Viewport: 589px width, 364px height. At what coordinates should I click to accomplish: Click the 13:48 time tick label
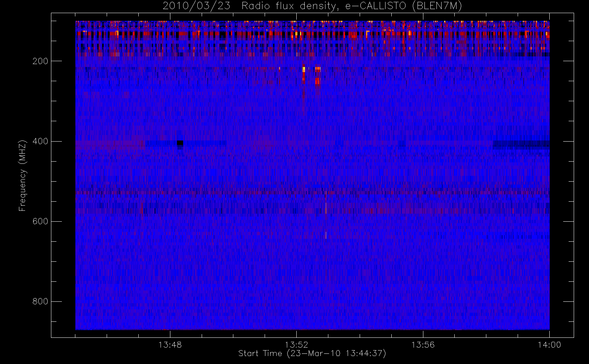tap(170, 345)
